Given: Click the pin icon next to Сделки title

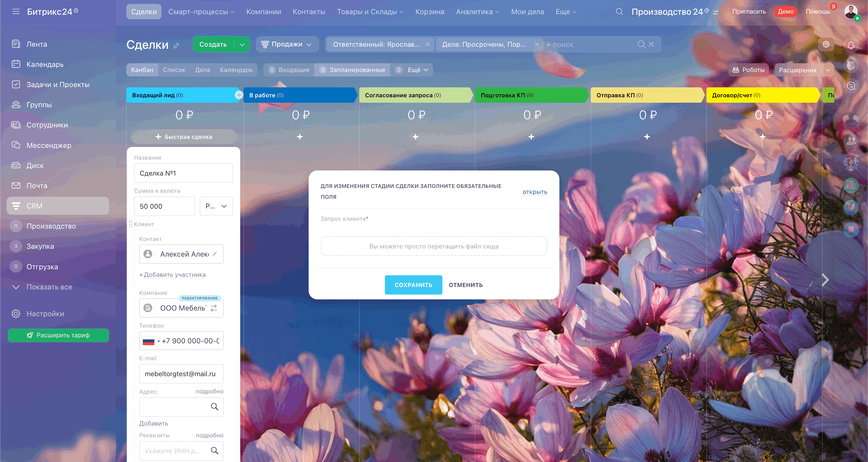Looking at the screenshot, I should coord(176,46).
